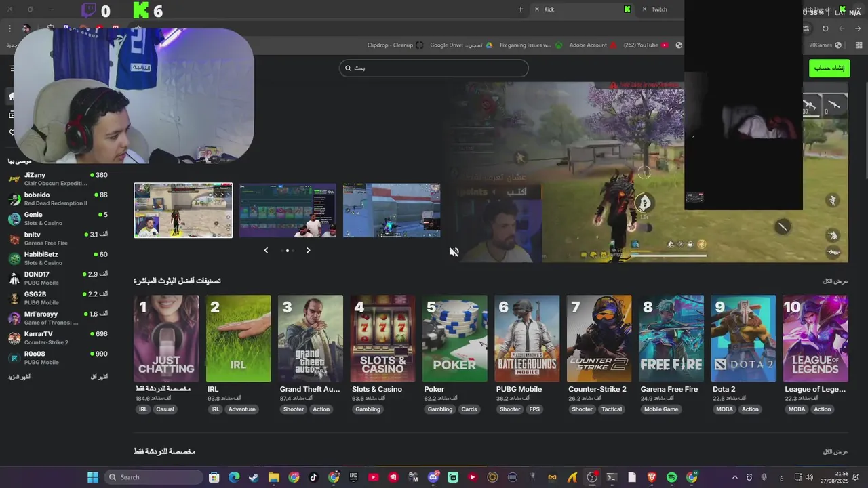
Task: Click عرض الكل in the bottom chat-only section
Action: point(835,452)
